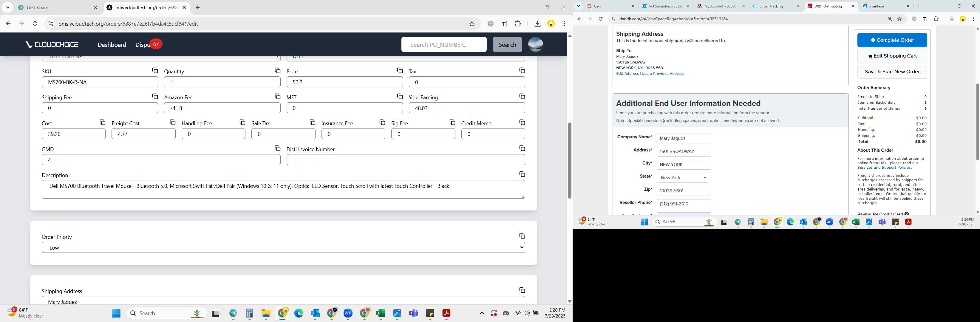Copy the Freight Cost value
This screenshot has height=322, width=980.
172,122
